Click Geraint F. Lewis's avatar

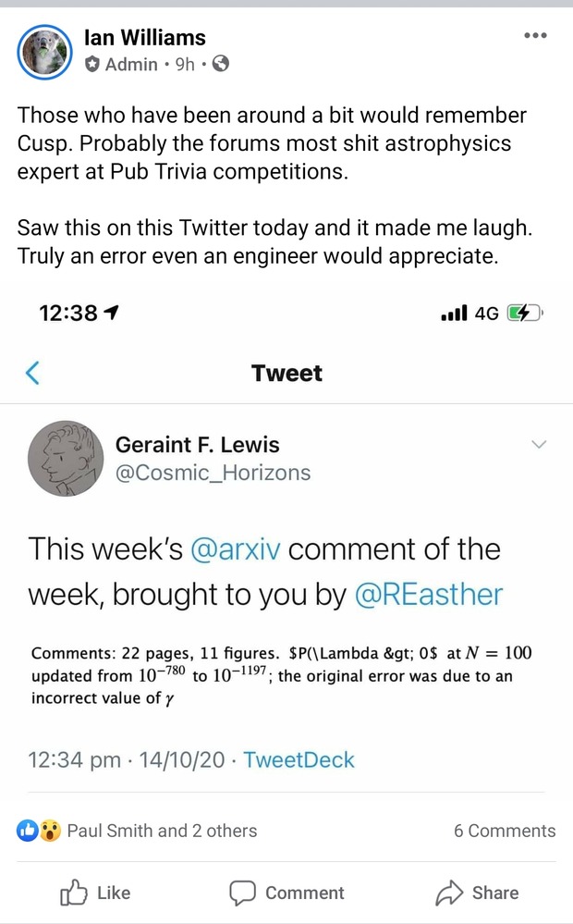(63, 459)
